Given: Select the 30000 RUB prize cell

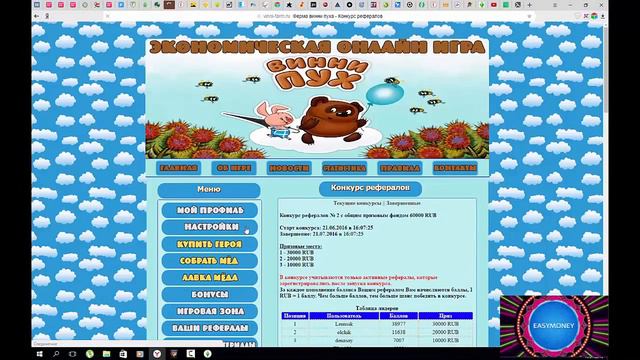Looking at the screenshot, I should [x=446, y=324].
